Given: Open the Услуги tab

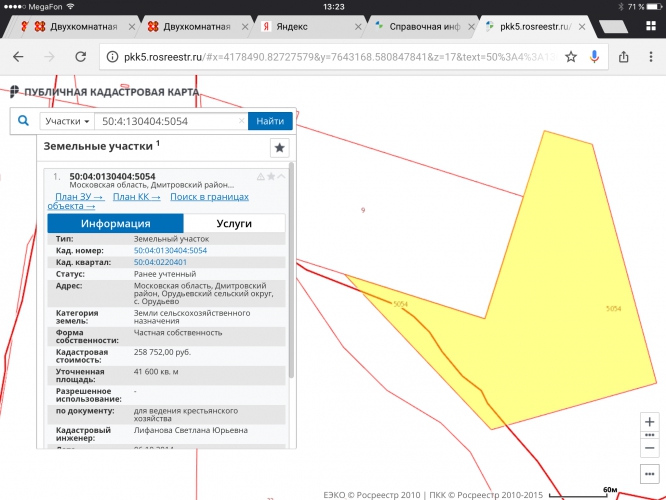Looking at the screenshot, I should (234, 223).
